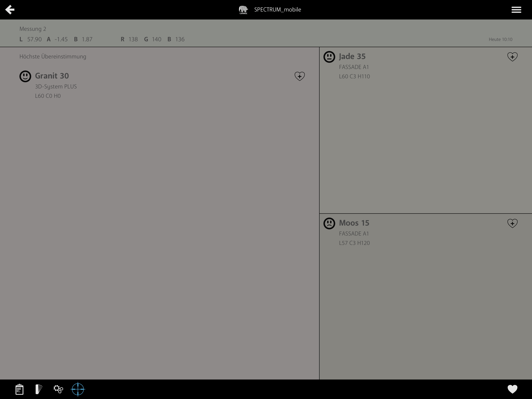Tap the Caparol logo in header
Viewport: 532px width, 399px height.
(243, 10)
